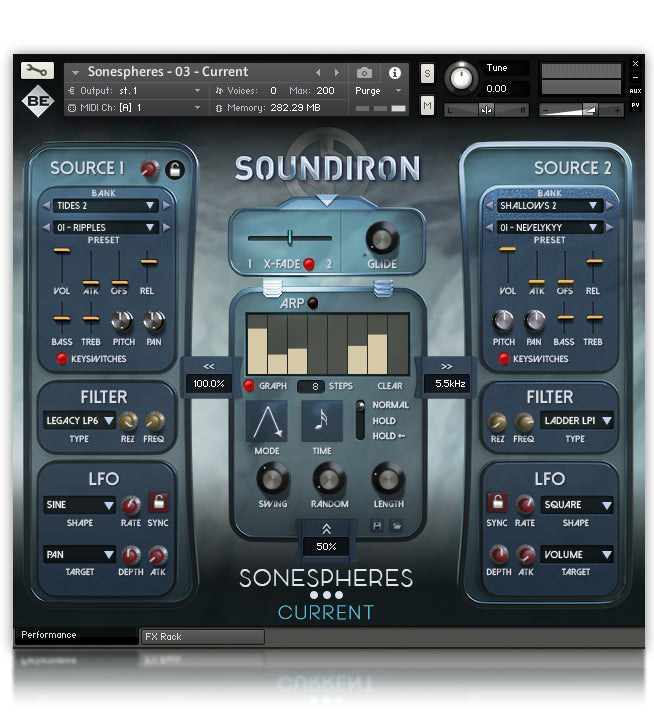Click Source 1 filter FREQ knob
This screenshot has width=654, height=720.
pos(155,421)
